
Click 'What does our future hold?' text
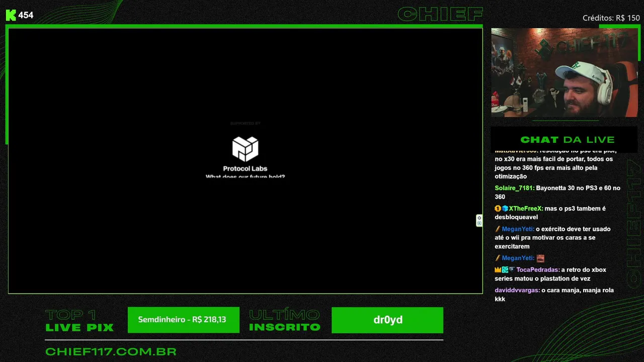point(245,176)
